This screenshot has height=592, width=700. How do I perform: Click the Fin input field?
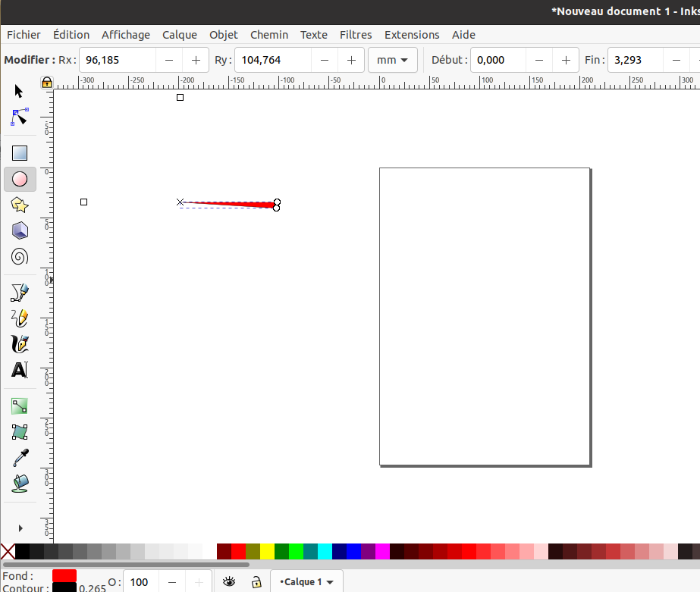click(x=636, y=60)
